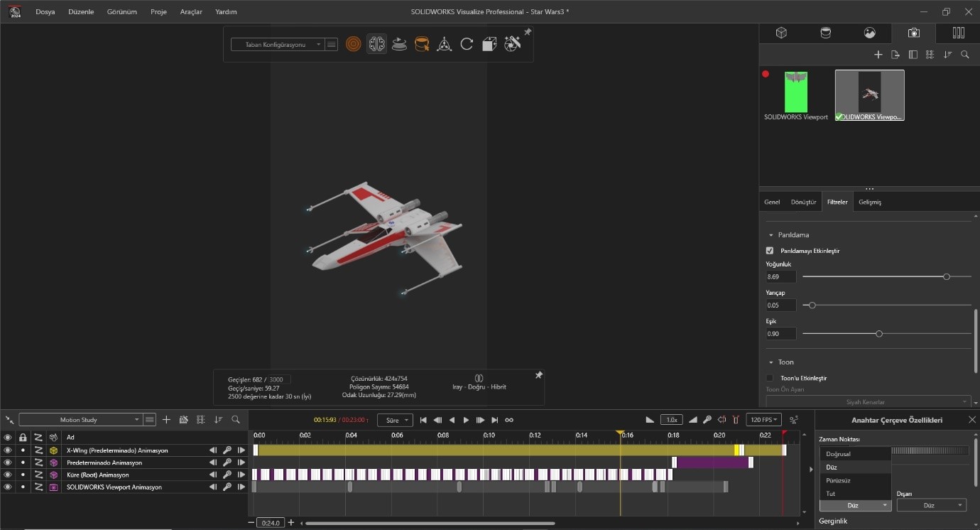This screenshot has height=530, width=980.
Task: Toggle lock dot on Predeterminado Animasyon row
Action: click(x=23, y=463)
